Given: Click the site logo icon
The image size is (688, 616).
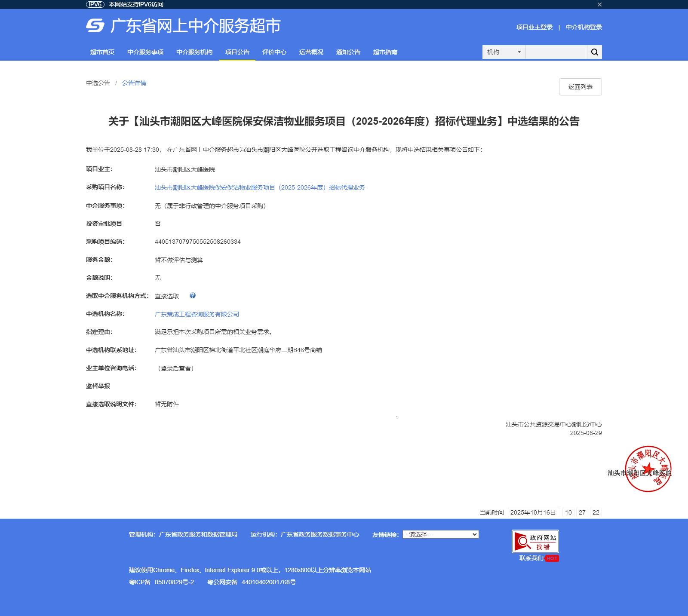Looking at the screenshot, I should click(95, 26).
